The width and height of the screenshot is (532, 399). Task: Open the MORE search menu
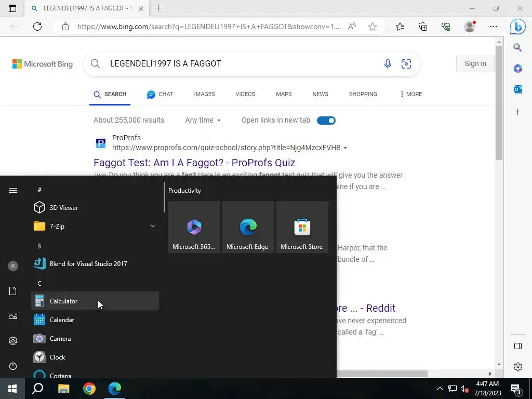coord(411,94)
